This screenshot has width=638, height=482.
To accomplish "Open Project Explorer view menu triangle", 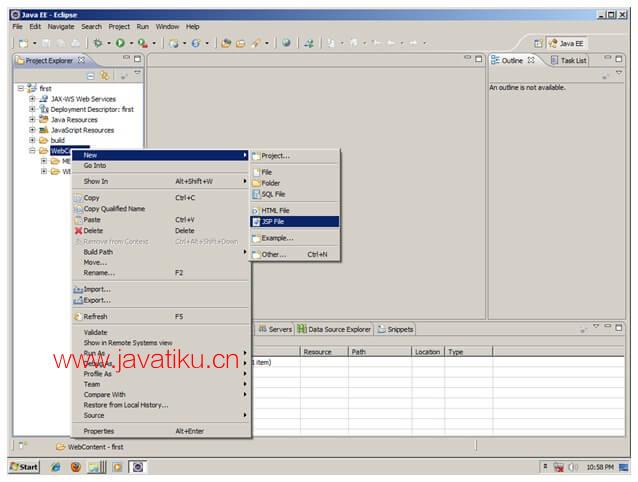I will (x=138, y=73).
